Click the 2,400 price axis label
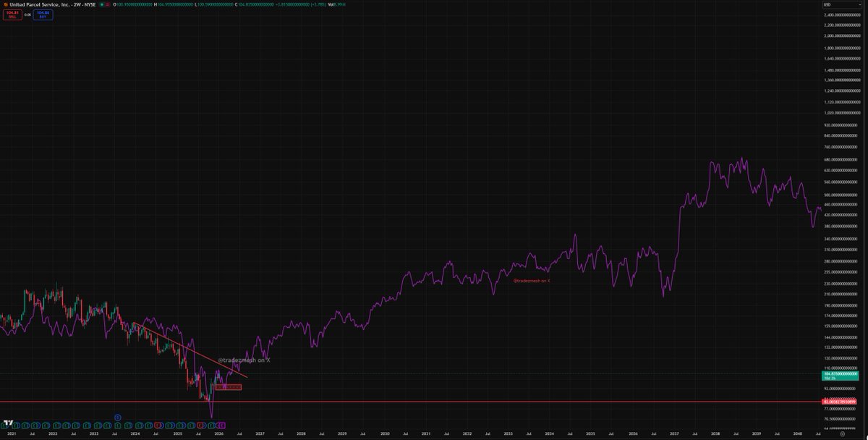868x440 pixels. [843, 14]
